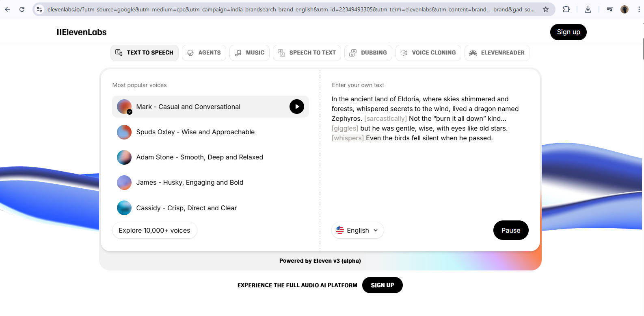Choose Cassidy - Crisp, Direct and Clear voice

click(186, 208)
